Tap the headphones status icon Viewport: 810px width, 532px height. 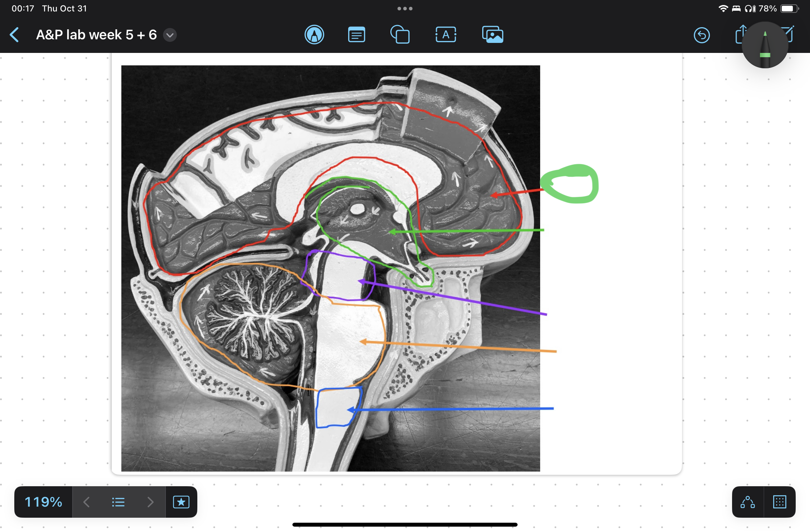750,9
